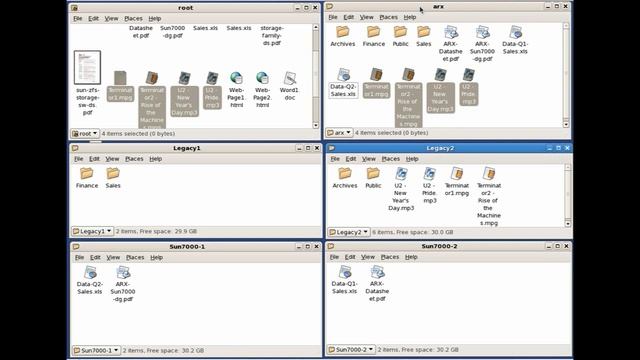Open Edit menu in Sun7000-2 window
The height and width of the screenshot is (360, 640).
(x=350, y=257)
